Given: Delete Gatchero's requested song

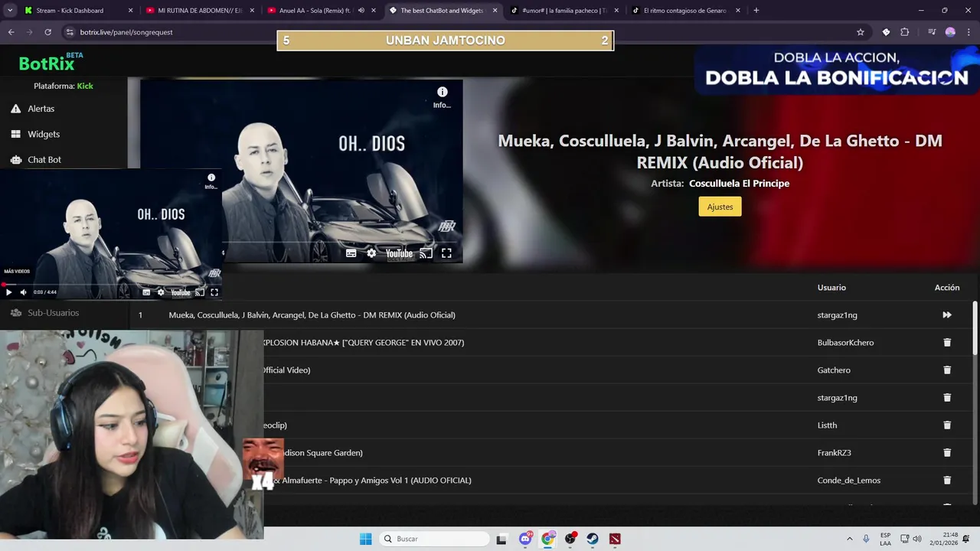Looking at the screenshot, I should 947,370.
